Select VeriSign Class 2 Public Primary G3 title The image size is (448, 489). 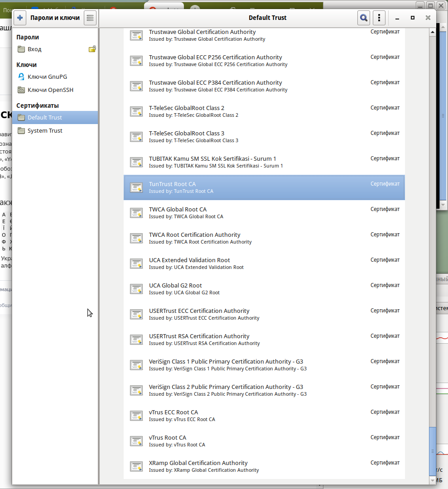point(226,387)
